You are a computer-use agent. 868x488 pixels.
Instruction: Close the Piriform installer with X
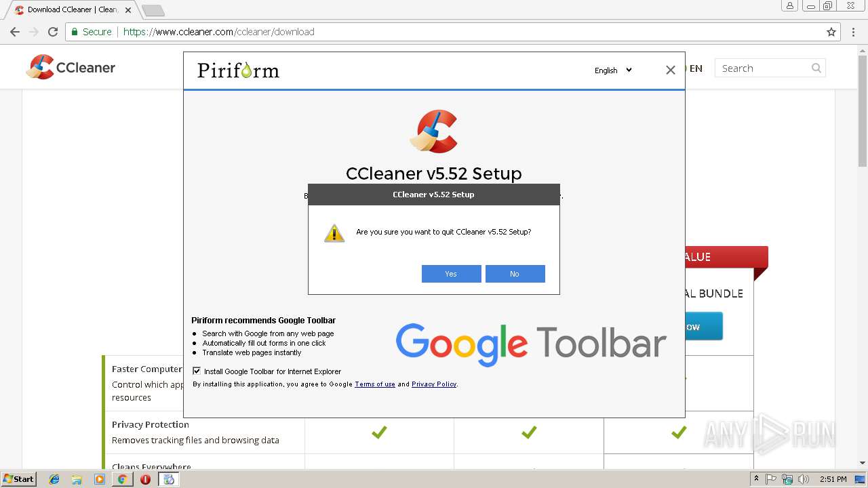click(671, 70)
